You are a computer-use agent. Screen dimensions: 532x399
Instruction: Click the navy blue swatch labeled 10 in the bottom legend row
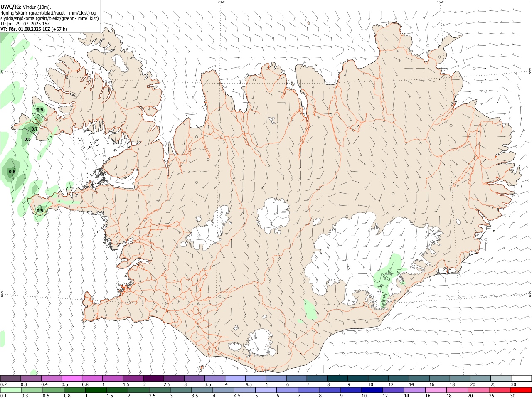[372, 390]
